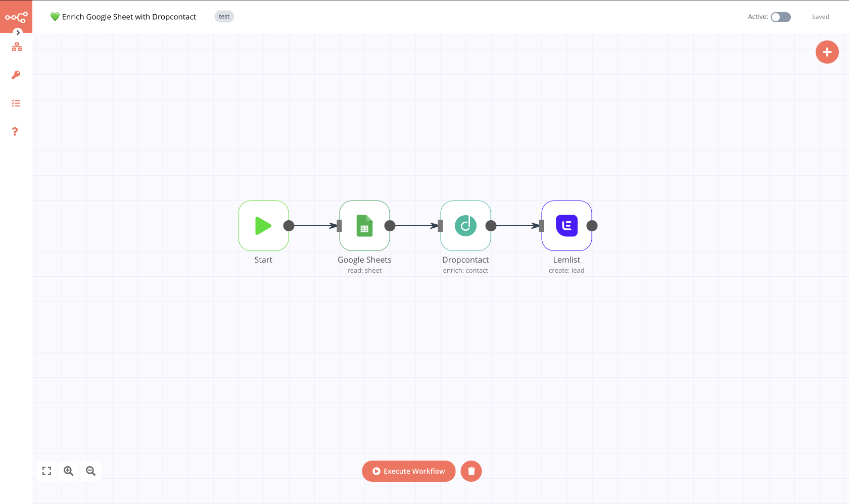
Task: Click the Lemlist node input connector
Action: pyautogui.click(x=541, y=226)
